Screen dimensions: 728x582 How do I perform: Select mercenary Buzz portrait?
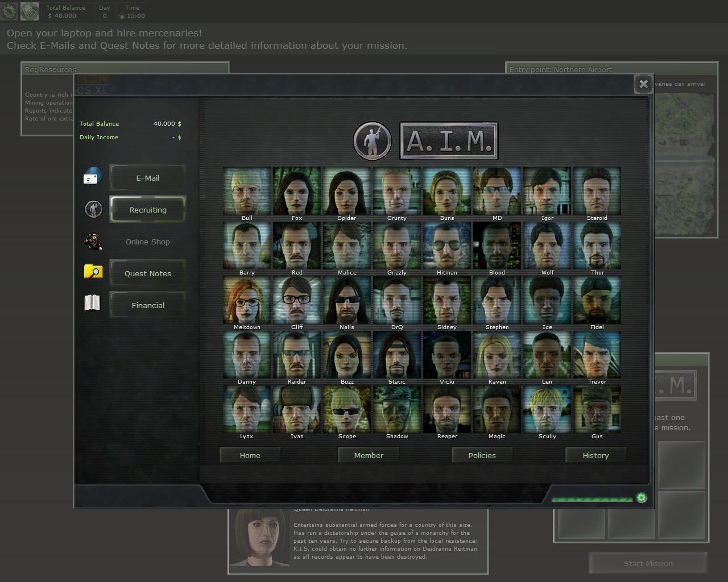pos(347,355)
